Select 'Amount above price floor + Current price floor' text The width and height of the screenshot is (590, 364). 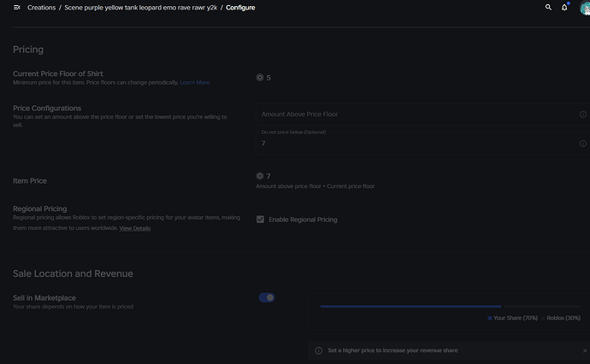(x=316, y=186)
